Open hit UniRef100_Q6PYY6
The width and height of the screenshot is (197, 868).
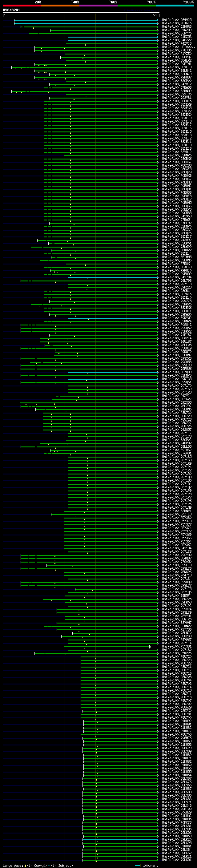[177, 33]
